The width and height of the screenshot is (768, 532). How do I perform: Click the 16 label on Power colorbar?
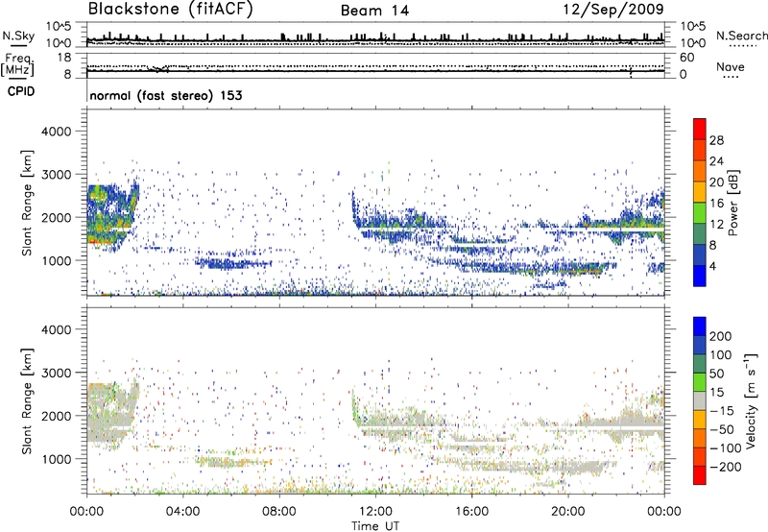[716, 203]
